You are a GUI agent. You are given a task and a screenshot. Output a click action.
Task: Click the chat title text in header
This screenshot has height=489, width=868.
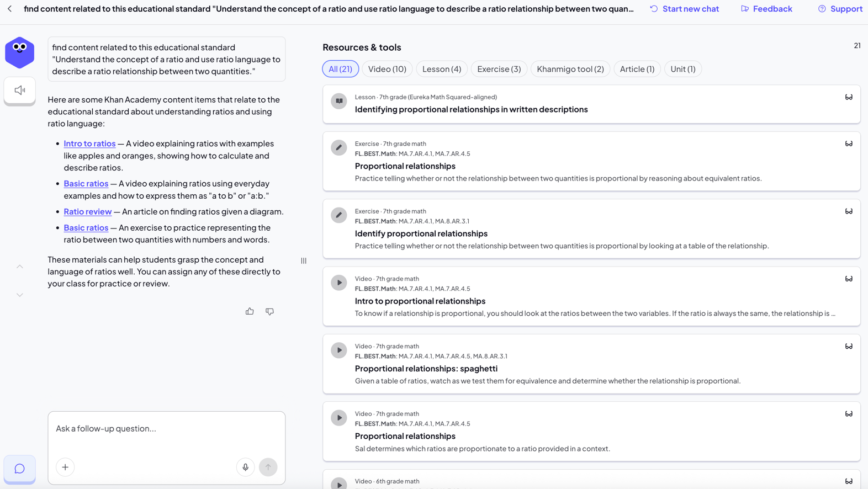click(329, 9)
